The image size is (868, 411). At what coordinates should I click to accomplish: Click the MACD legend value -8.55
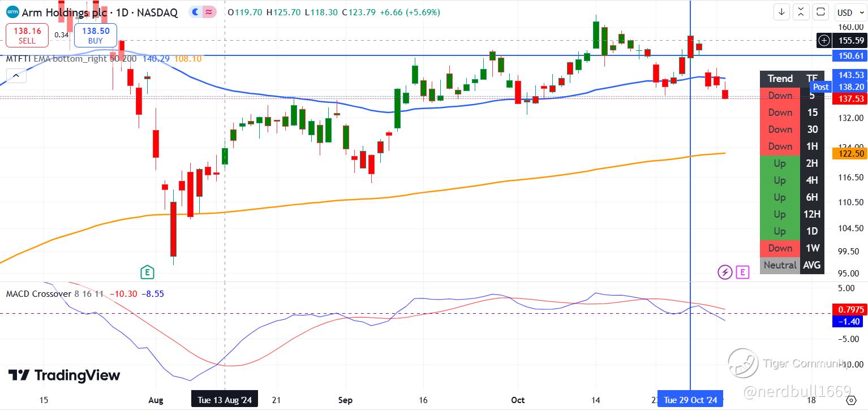point(152,294)
